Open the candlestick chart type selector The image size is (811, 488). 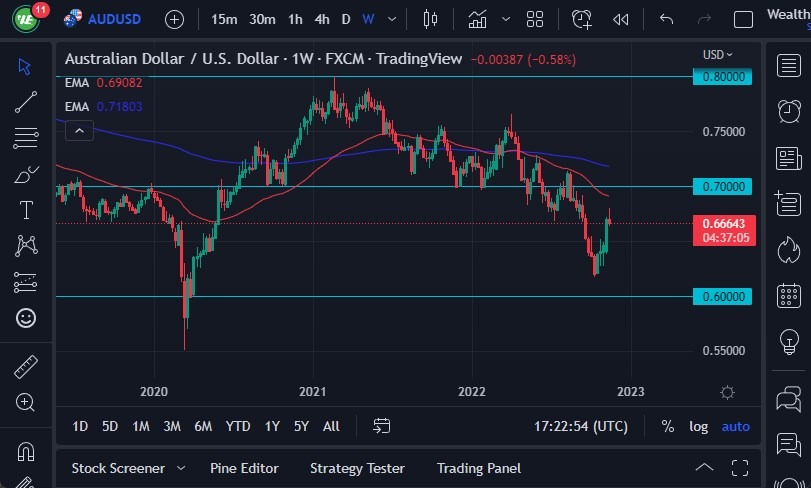point(431,19)
